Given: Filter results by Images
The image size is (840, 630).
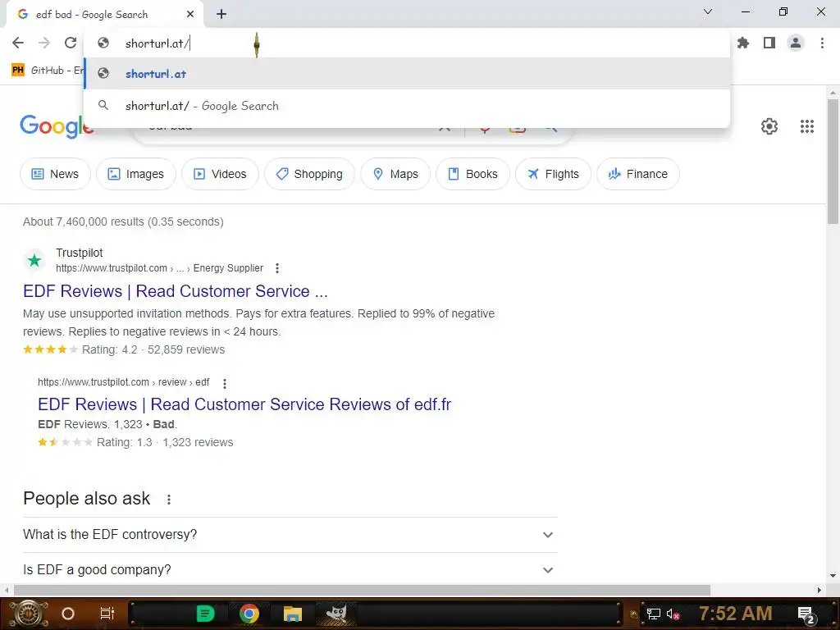Looking at the screenshot, I should pos(136,174).
